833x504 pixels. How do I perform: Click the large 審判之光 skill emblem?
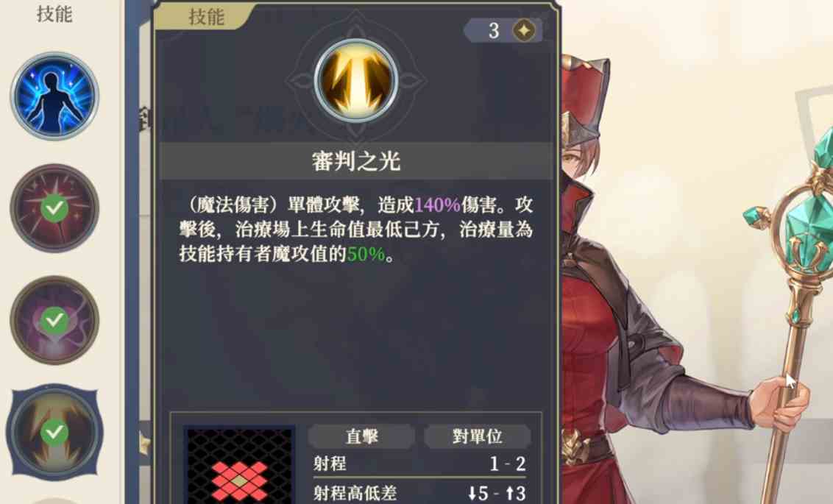pos(356,81)
